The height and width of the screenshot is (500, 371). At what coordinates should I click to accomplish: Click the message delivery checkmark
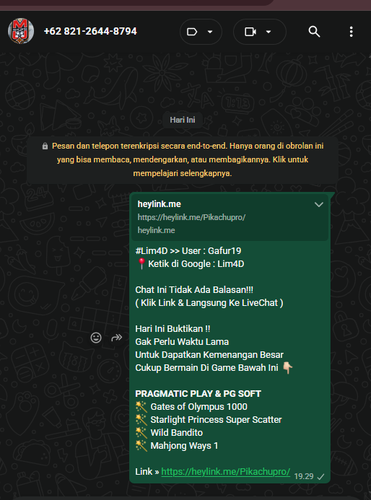321,477
